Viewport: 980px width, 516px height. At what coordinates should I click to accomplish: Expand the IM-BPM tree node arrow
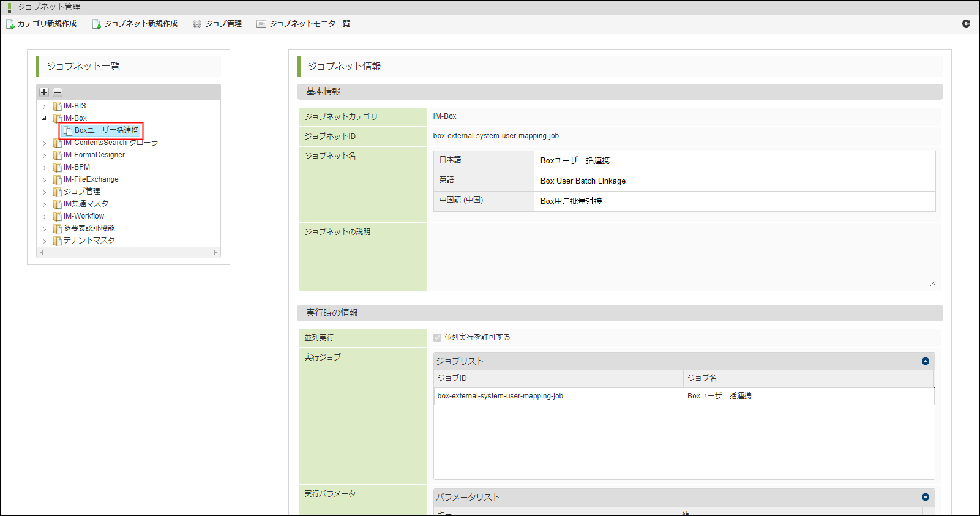tap(44, 168)
